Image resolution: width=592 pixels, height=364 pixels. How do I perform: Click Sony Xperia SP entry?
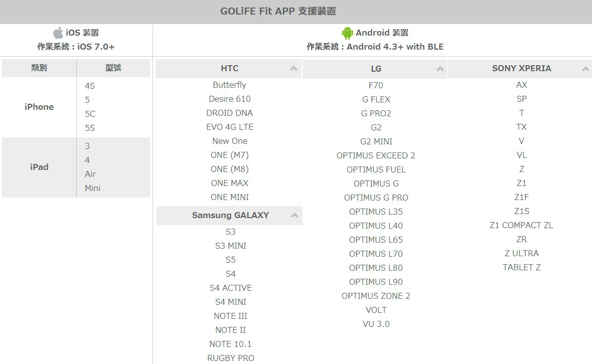(x=521, y=99)
